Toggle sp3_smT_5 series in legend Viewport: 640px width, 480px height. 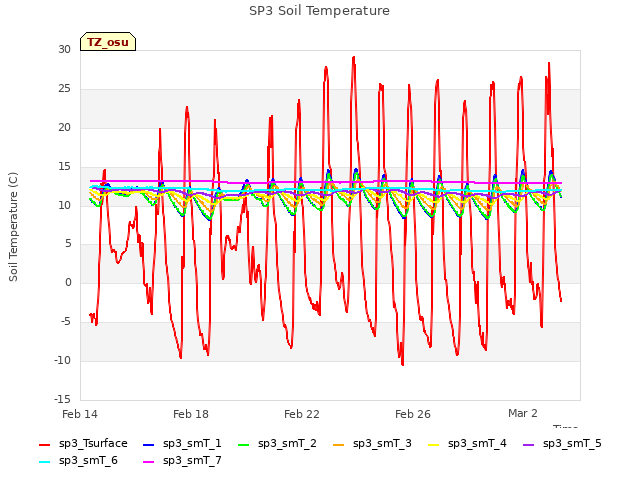[562, 443]
